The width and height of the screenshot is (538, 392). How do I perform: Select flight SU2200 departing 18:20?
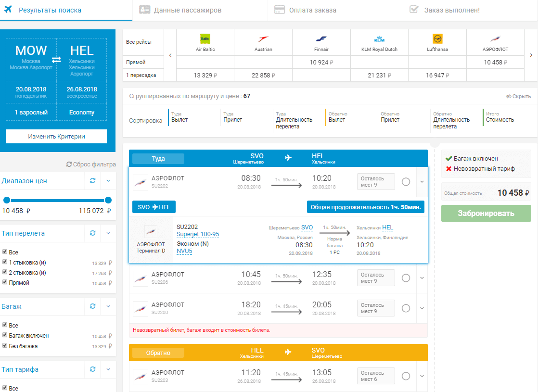click(406, 308)
